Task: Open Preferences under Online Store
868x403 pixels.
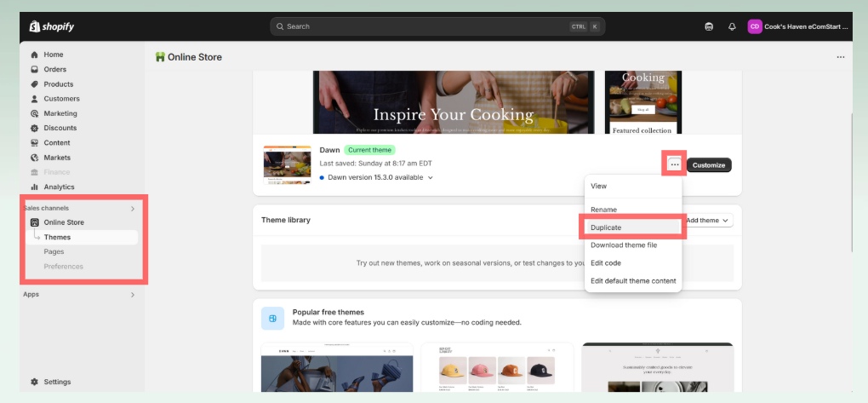Action: (x=63, y=267)
